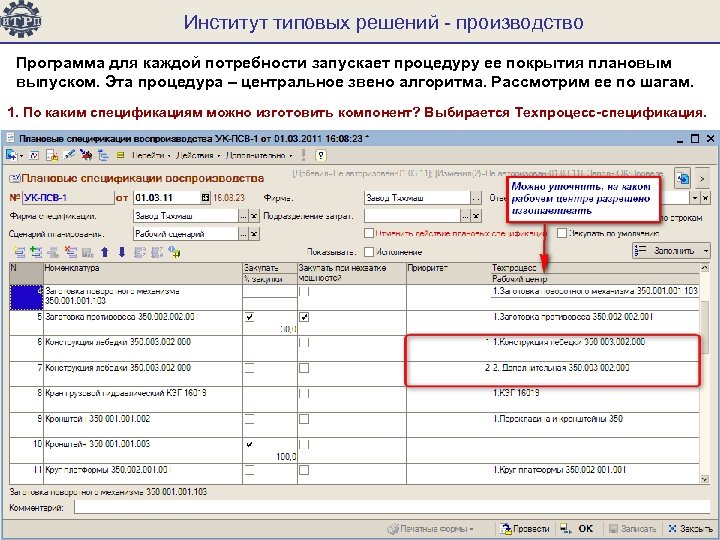Click the Закрыть button

coord(690,529)
